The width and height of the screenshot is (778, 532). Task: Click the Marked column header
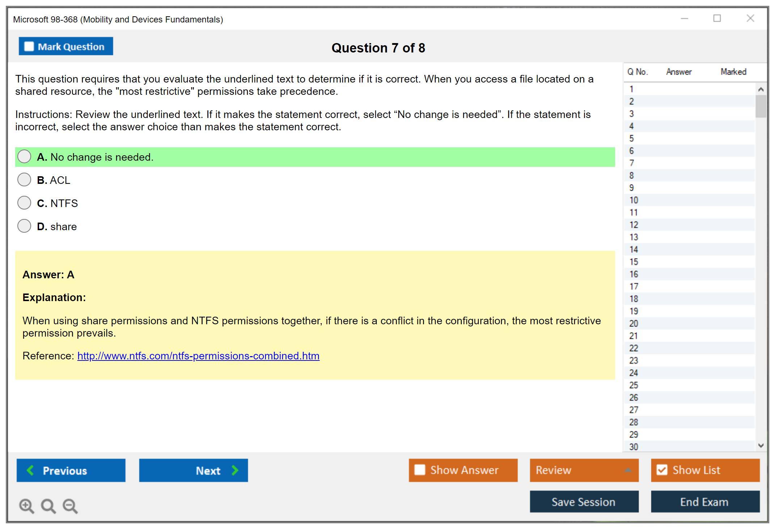click(733, 72)
